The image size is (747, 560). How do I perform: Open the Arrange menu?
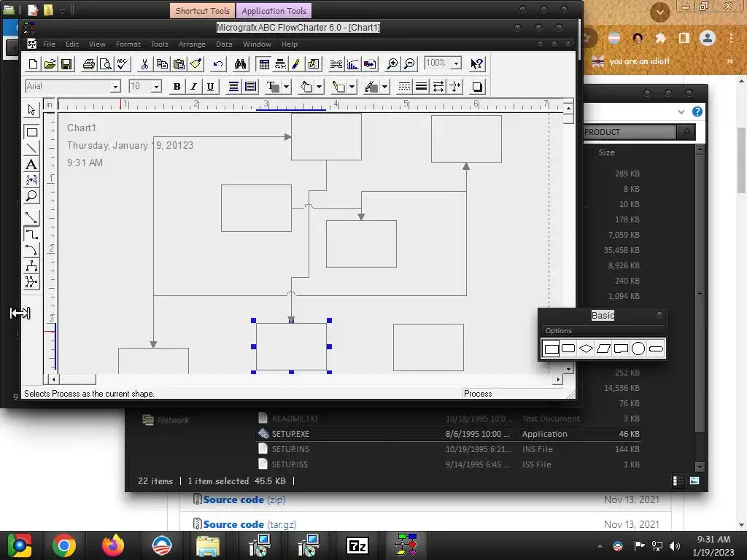click(192, 44)
